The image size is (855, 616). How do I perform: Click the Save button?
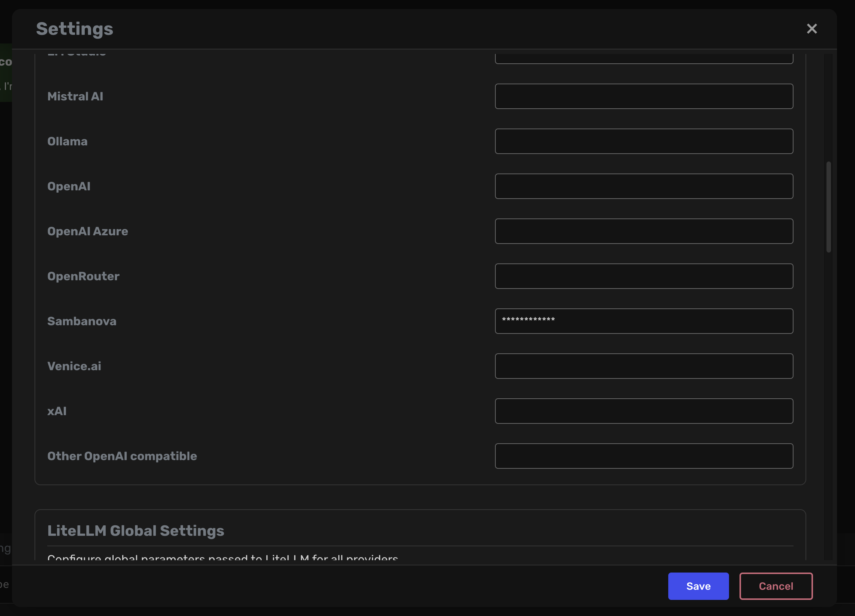tap(698, 586)
